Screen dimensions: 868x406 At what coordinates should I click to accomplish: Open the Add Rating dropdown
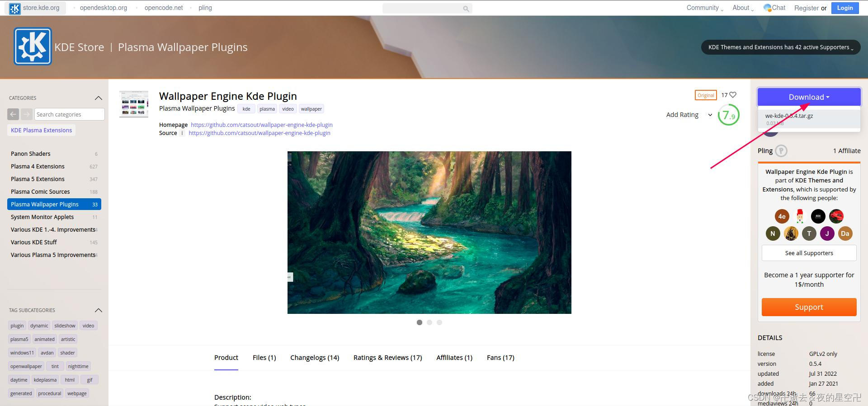[689, 115]
